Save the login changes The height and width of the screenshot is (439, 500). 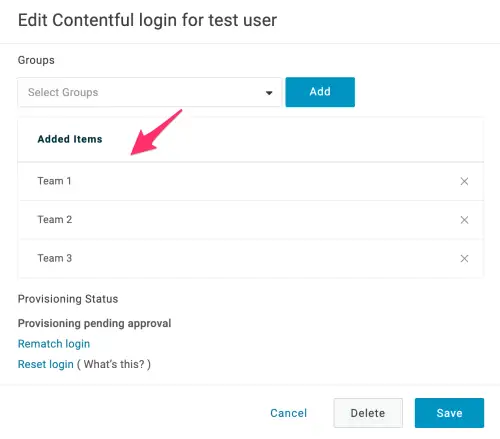(x=449, y=413)
